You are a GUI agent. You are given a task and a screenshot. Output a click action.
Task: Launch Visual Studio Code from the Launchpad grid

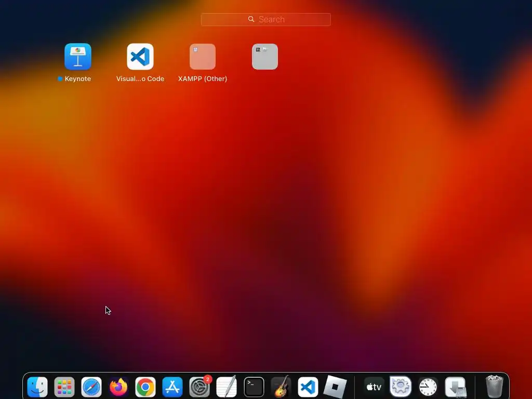tap(140, 56)
